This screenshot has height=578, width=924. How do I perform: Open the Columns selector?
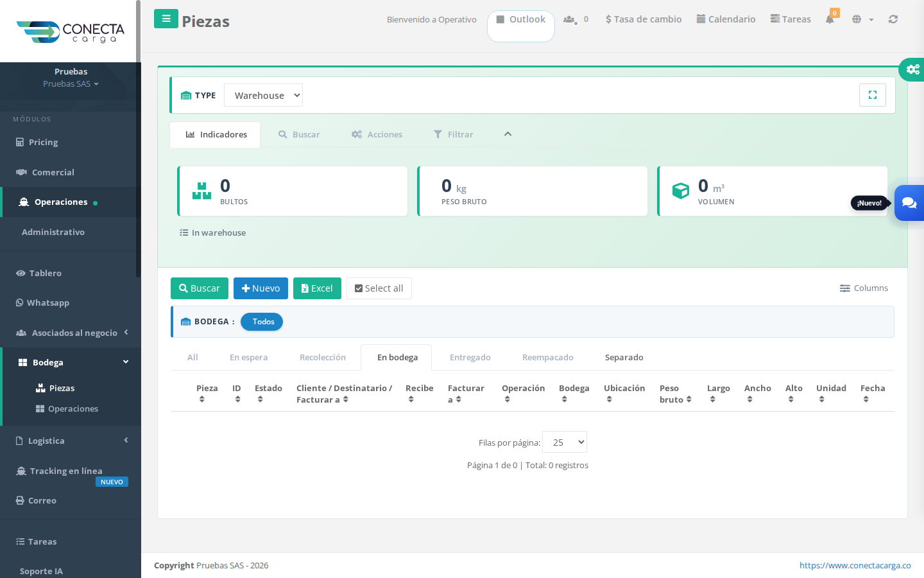864,288
